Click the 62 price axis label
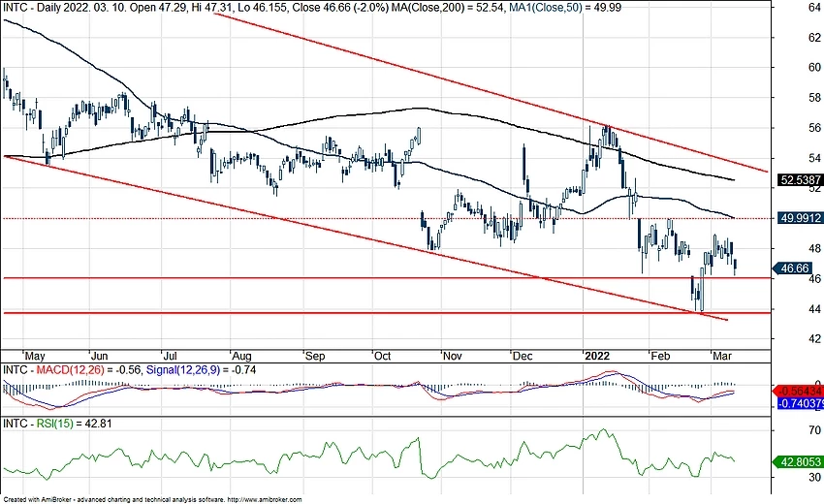The height and width of the screenshot is (504, 824). [814, 37]
